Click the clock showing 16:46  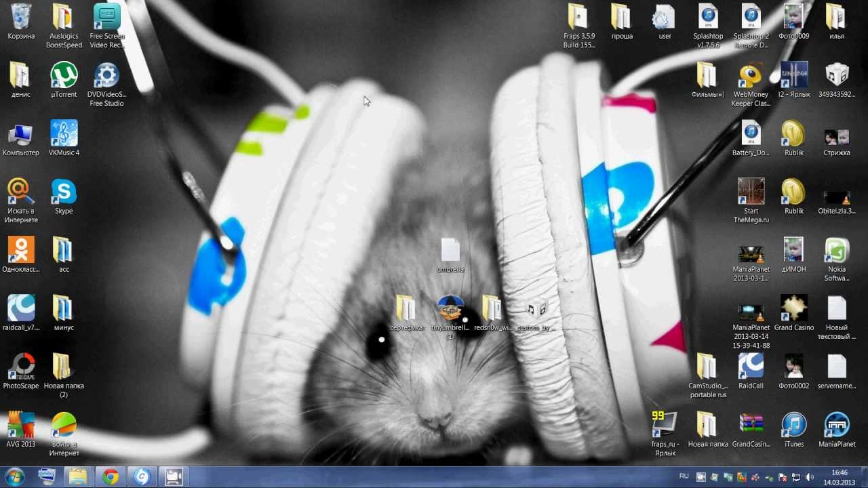click(x=840, y=477)
